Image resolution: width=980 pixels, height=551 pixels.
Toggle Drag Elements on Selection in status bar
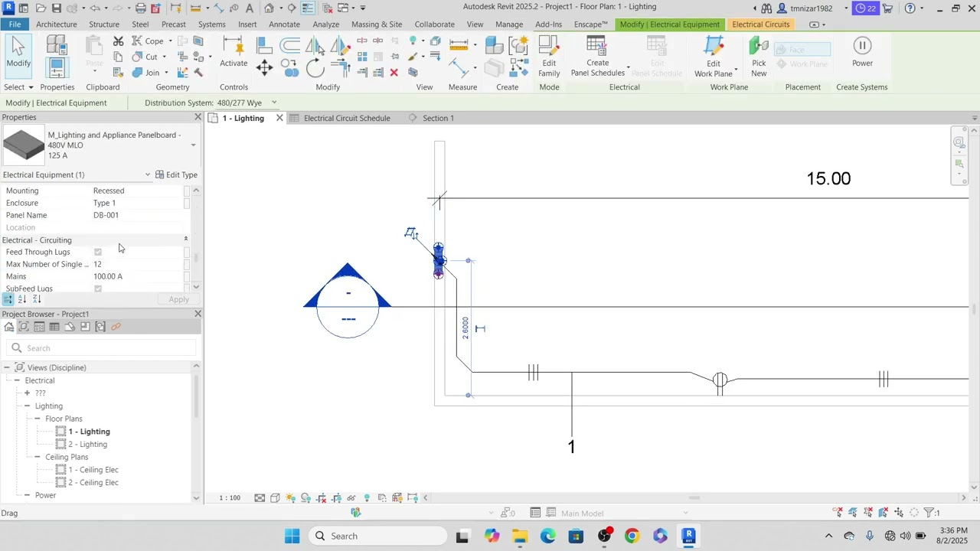(x=899, y=513)
